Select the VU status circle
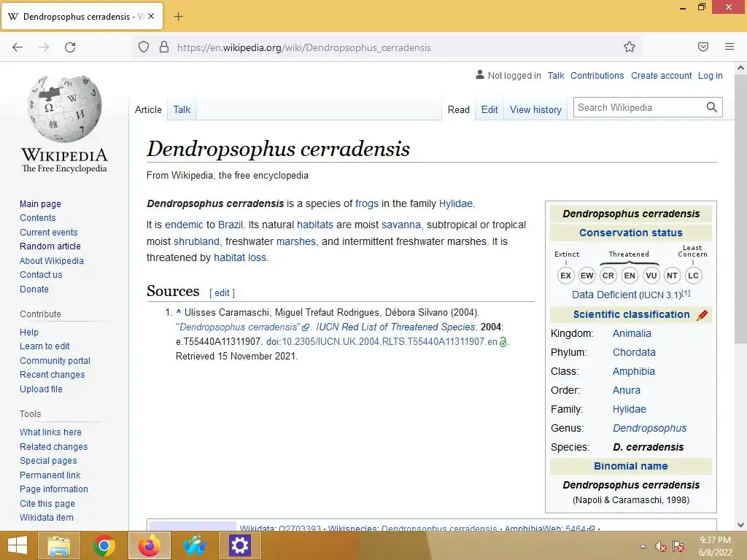 tap(651, 275)
